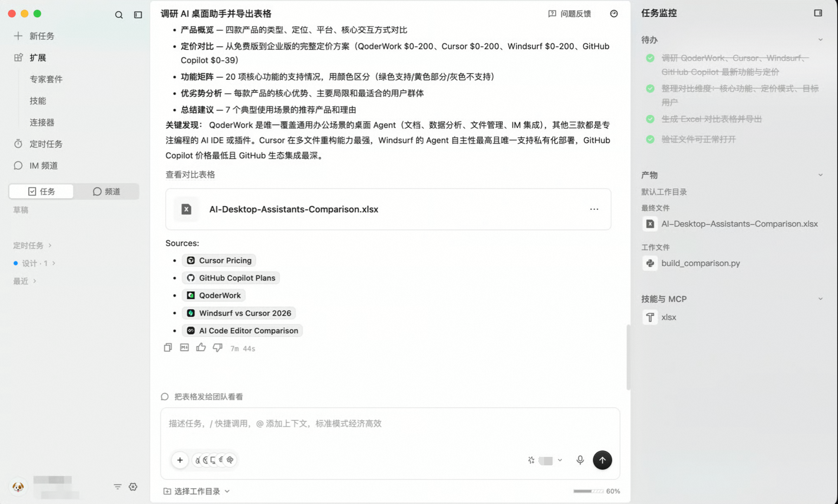Viewport: 838px width, 504px height.
Task: Click the 默认工作目录 label
Action: (664, 192)
